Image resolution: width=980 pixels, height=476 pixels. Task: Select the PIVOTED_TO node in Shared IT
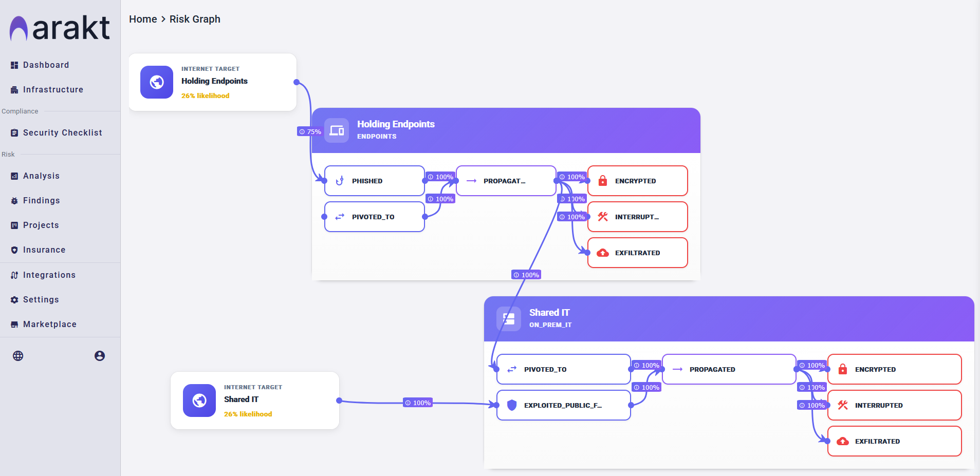pos(563,369)
